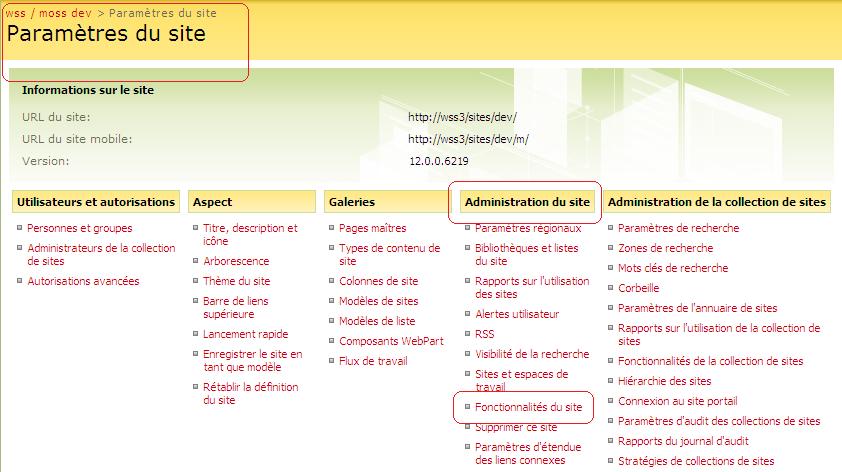Select Colonnes de site
This screenshot has height=472, width=842.
tap(378, 281)
